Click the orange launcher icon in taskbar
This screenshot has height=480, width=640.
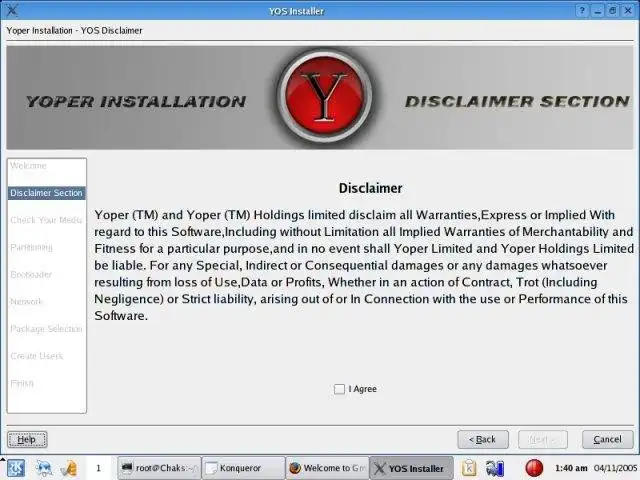(69, 469)
